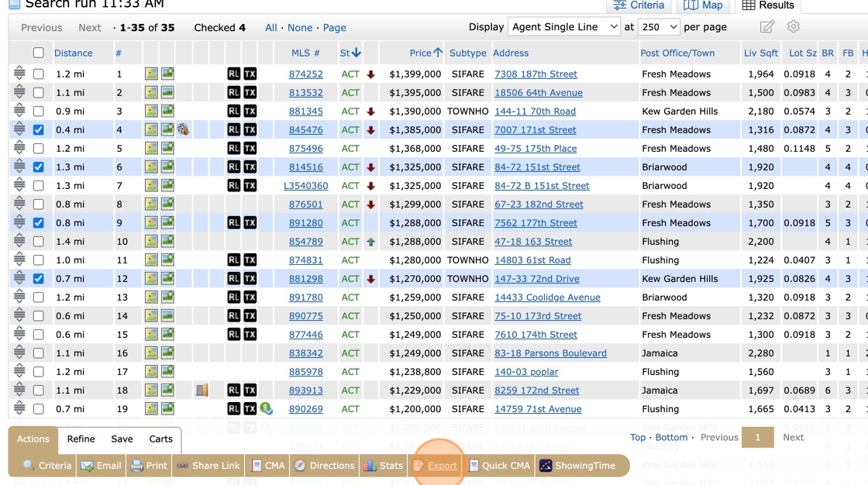Screen dimensions: 868x485
Task: Uncheck the checkbox for listing 845476
Action: point(38,130)
